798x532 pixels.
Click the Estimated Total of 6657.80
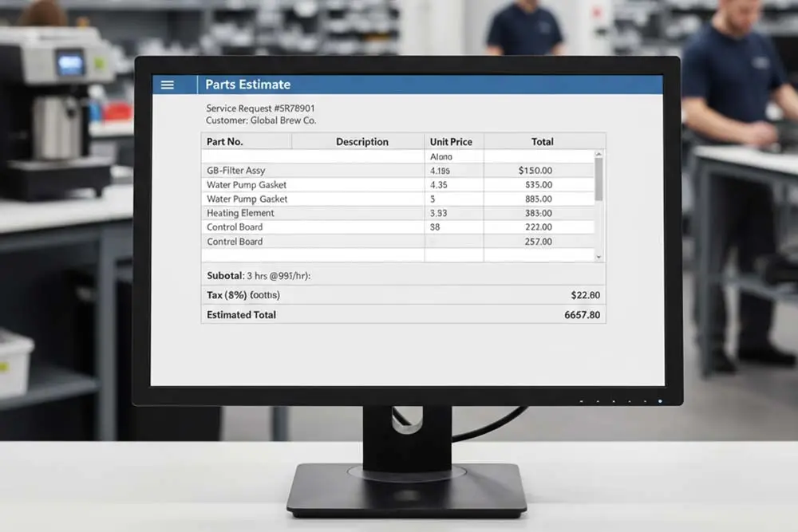[x=399, y=314]
